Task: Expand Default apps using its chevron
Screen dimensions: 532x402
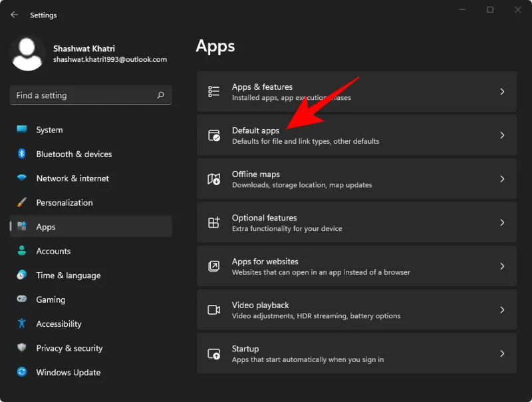Action: [503, 135]
